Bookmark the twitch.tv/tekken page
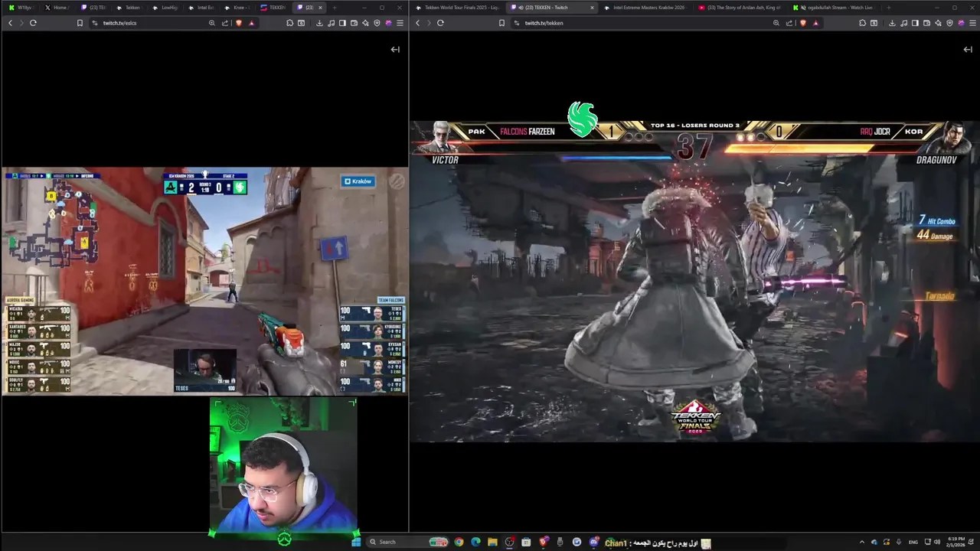Screen dimensions: 980x551 501,23
